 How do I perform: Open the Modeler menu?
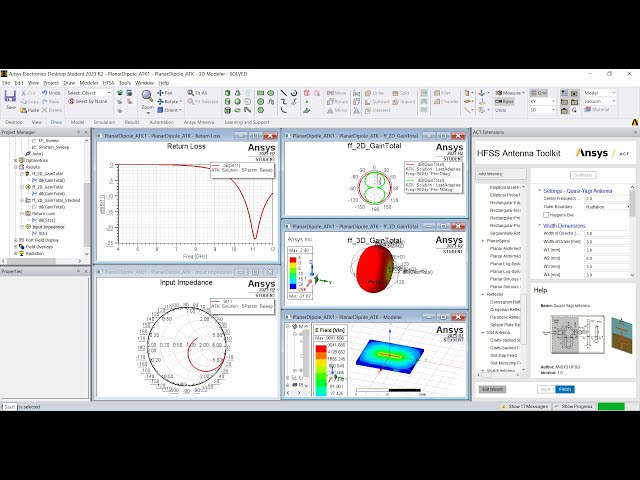click(x=89, y=83)
